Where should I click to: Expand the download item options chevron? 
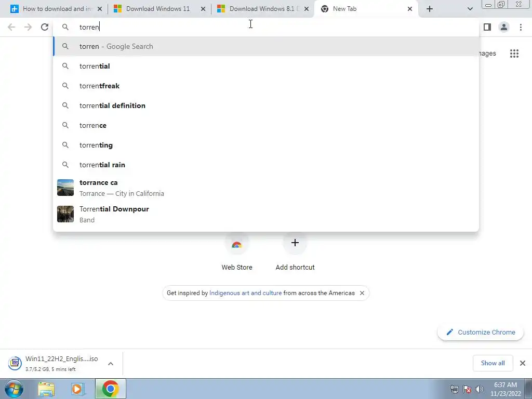tap(111, 363)
